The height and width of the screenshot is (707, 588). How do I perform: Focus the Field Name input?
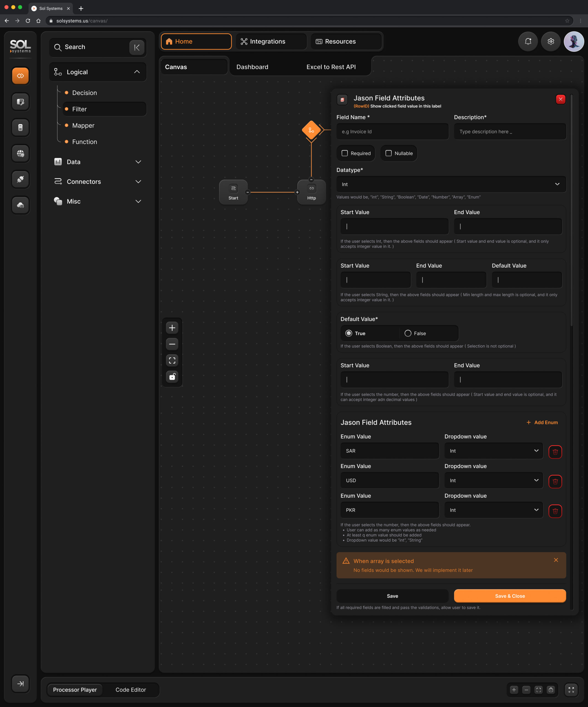393,131
